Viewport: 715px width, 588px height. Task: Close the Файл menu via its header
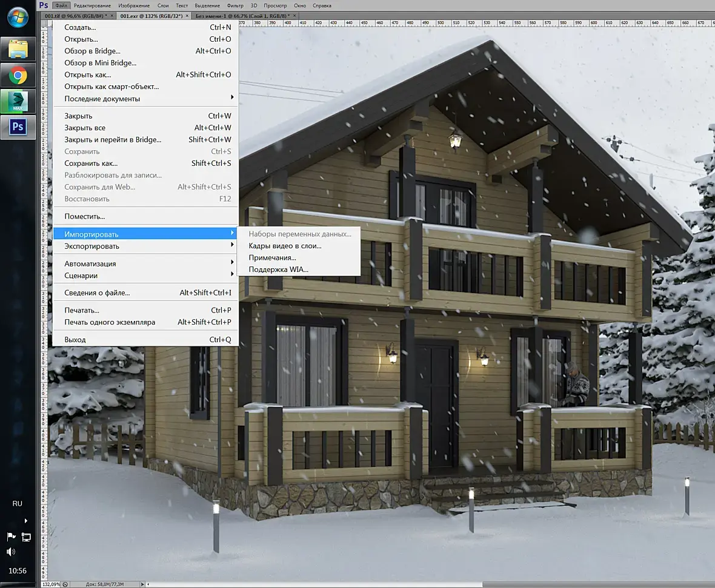61,5
